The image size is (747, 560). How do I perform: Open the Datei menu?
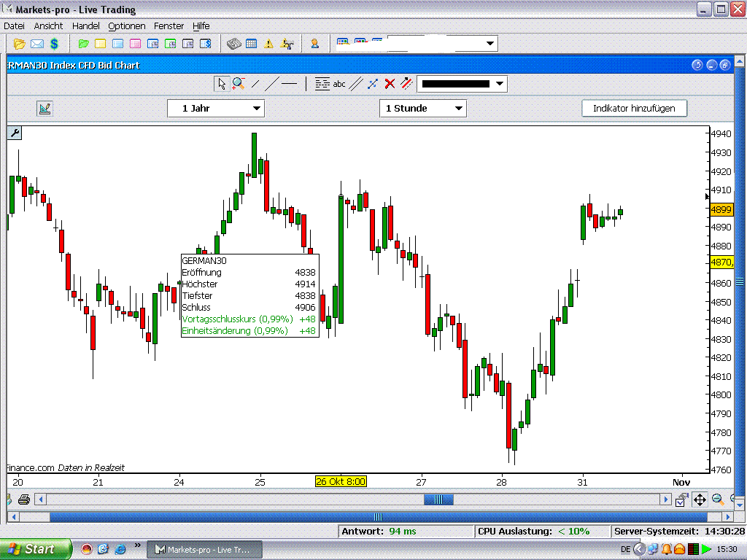coord(15,26)
